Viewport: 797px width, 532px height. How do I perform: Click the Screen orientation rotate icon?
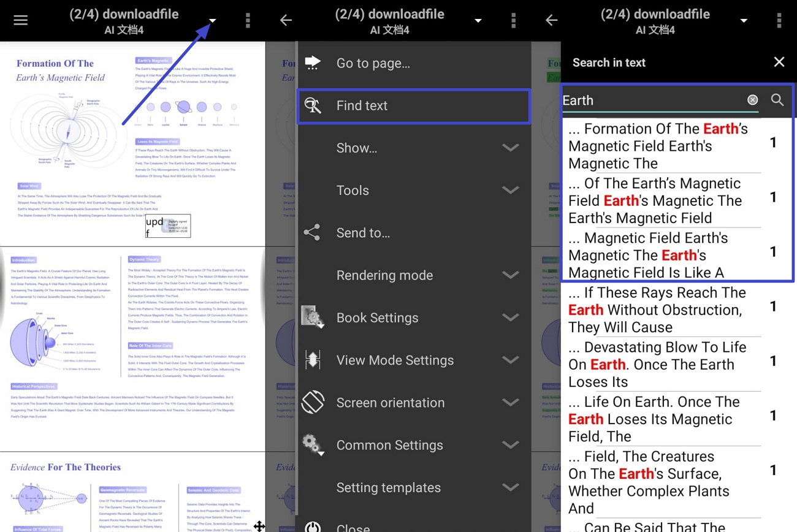pos(313,402)
